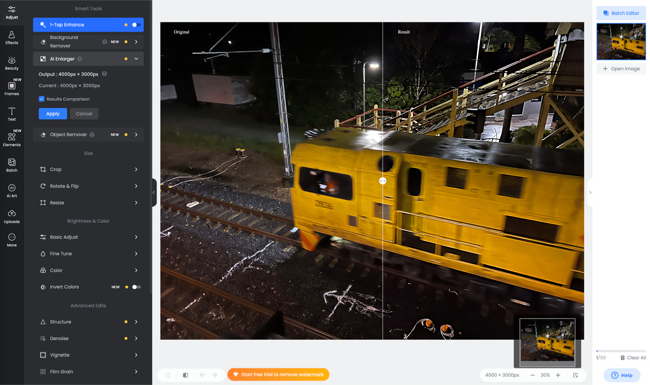Click the Object Remover info icon
The width and height of the screenshot is (650, 385).
tap(92, 135)
